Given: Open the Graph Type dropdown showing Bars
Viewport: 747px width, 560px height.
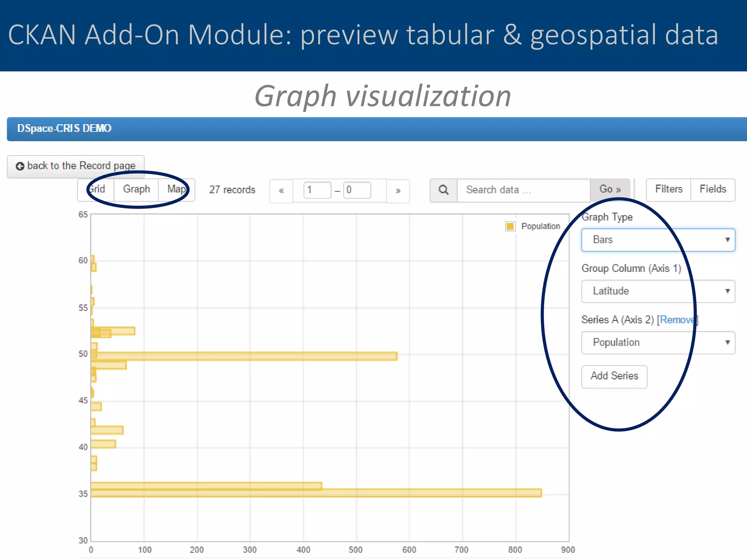Looking at the screenshot, I should 658,240.
